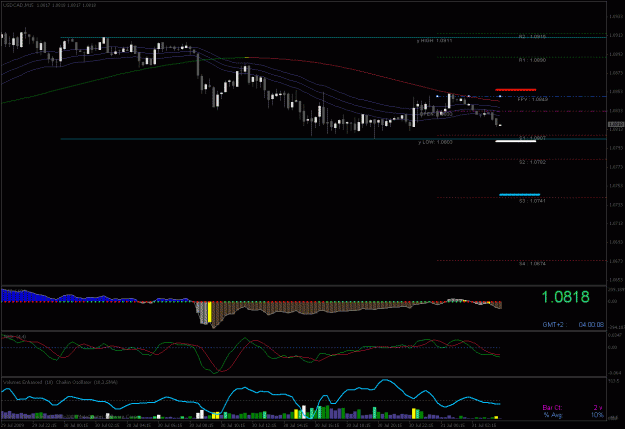625x429 pixels.
Task: Click the yellow bar in histogram indicator
Action: coord(210,312)
